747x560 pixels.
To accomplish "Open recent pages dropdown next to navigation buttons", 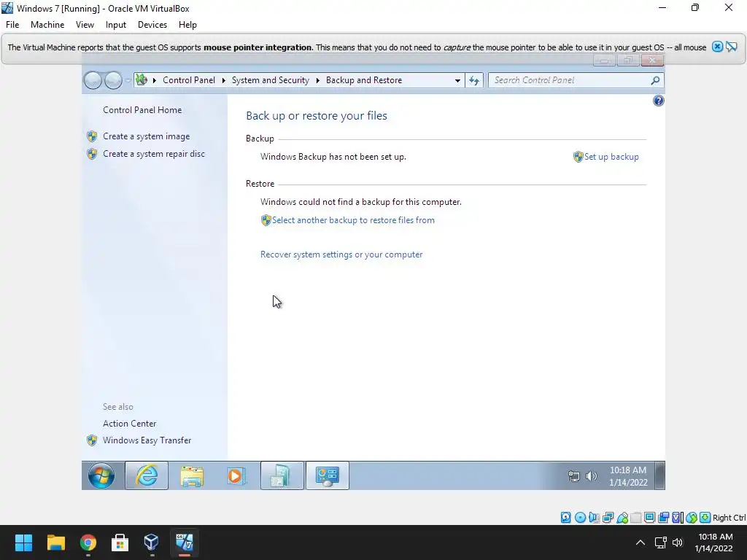I will click(x=128, y=80).
